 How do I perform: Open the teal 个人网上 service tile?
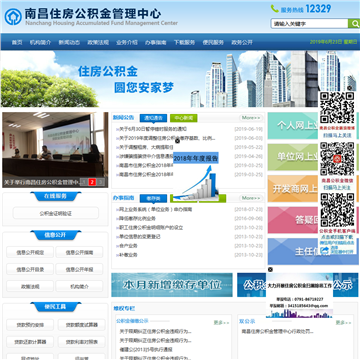tap(293, 126)
